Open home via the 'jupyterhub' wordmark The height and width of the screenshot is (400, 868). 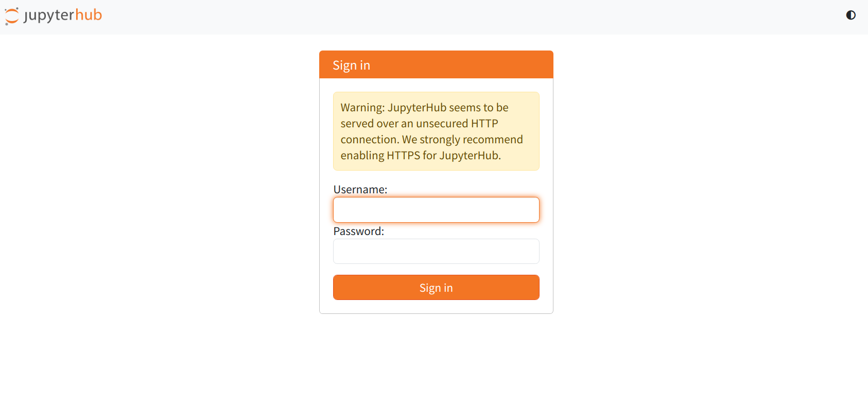pyautogui.click(x=62, y=15)
